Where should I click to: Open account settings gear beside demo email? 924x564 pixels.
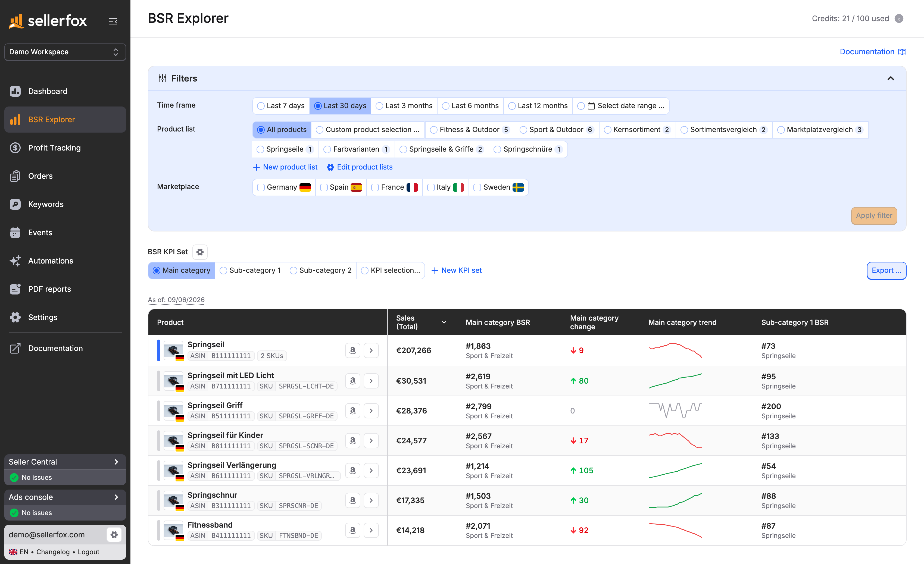tap(114, 534)
